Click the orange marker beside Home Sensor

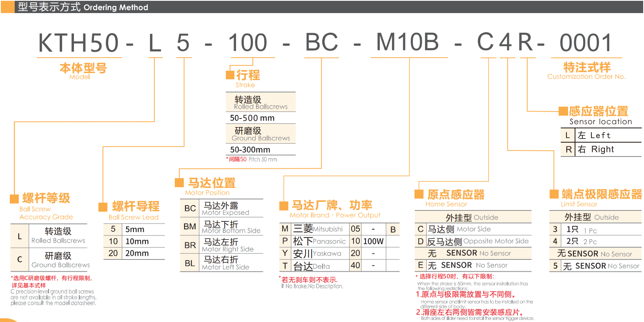(419, 194)
